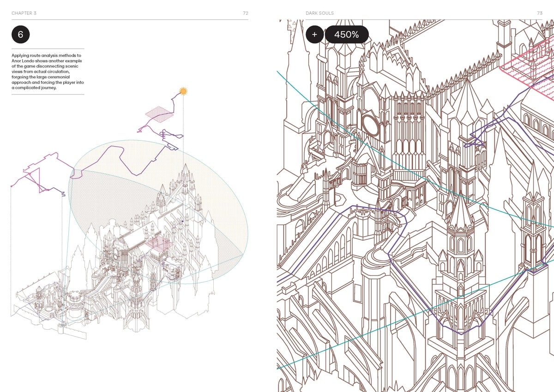Click the horizontal rule under the caption text
The width and height of the screenshot is (554, 392).
click(48, 95)
